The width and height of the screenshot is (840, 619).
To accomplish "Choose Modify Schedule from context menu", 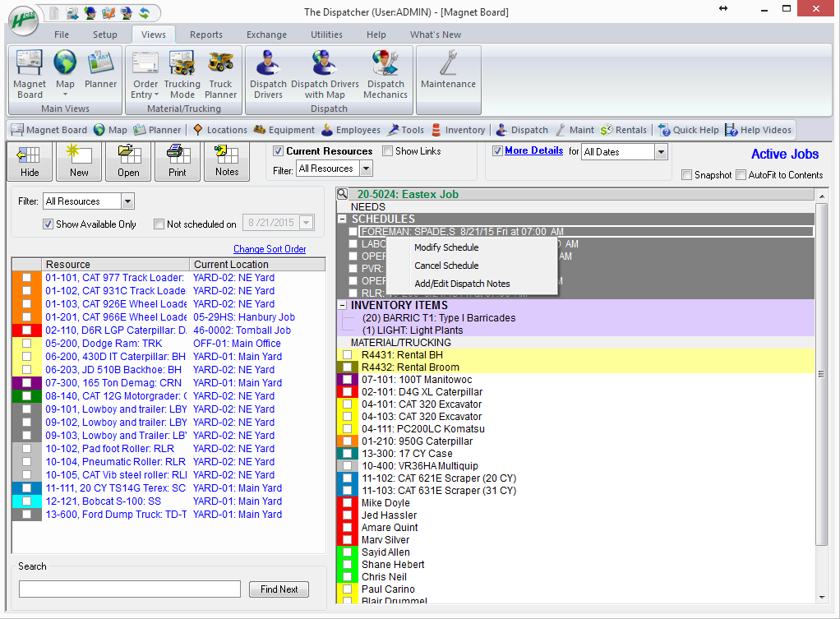I will [x=445, y=247].
